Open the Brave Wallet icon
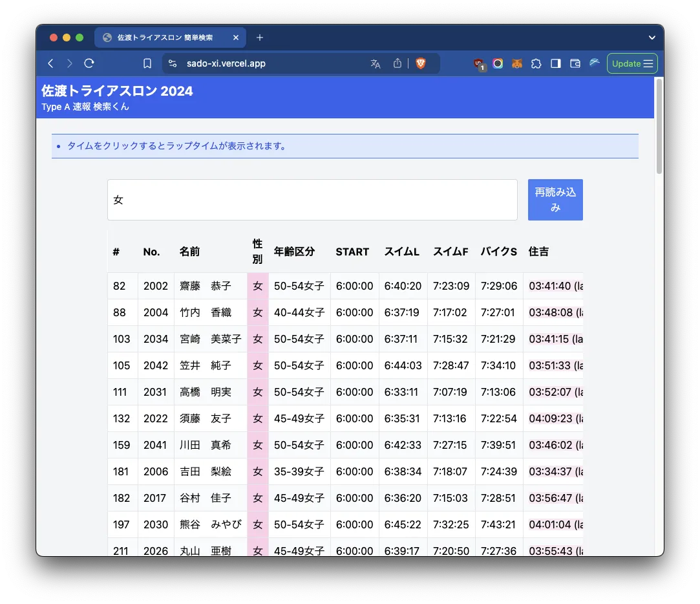Screen dimensions: 700x604 coord(575,63)
